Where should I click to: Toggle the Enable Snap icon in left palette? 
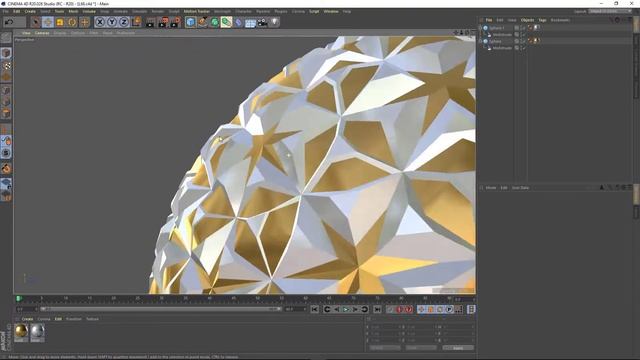point(6,153)
